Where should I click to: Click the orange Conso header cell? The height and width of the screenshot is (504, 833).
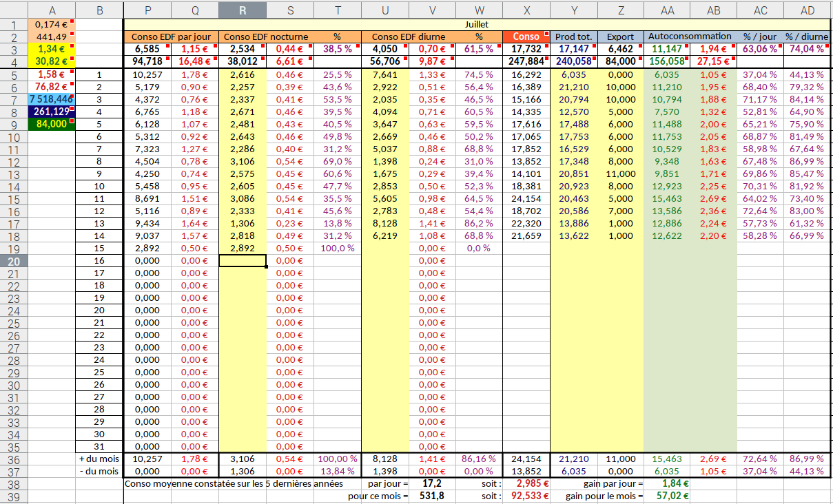coord(526,36)
